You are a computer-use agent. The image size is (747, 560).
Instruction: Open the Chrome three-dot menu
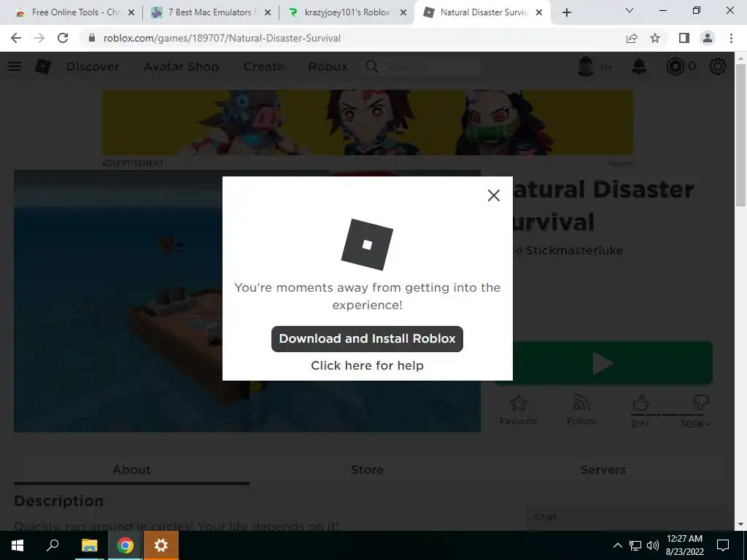click(731, 38)
